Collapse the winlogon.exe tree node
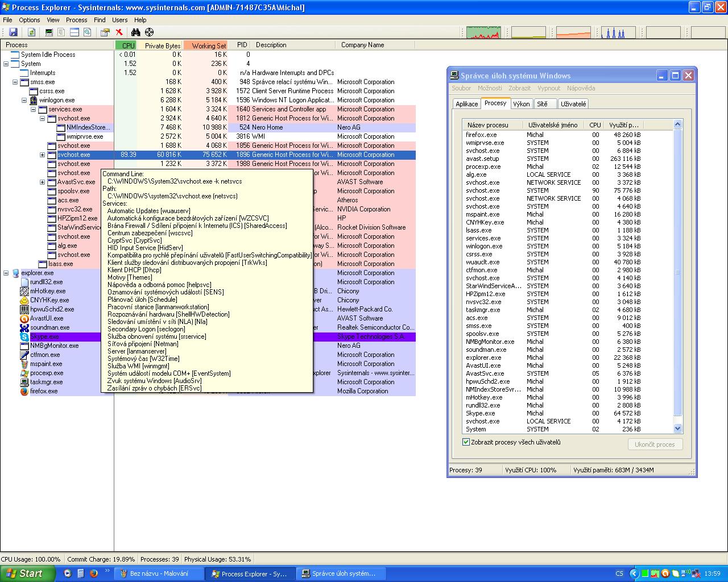Viewport: 728px width, 582px height. [x=24, y=100]
